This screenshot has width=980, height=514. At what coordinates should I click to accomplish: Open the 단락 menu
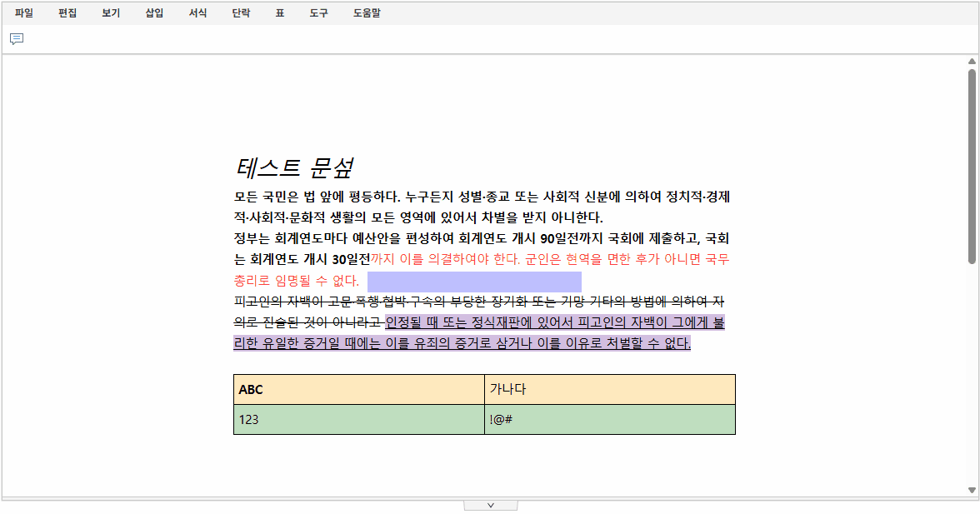[x=240, y=12]
